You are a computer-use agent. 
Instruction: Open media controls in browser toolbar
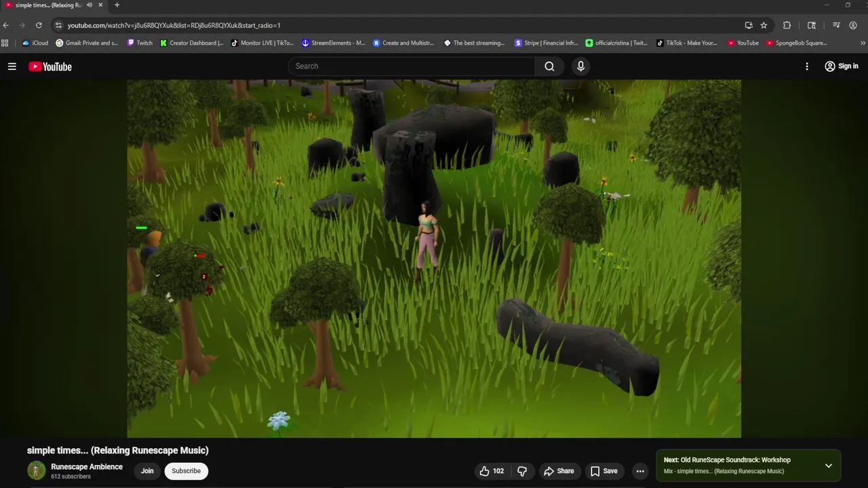tap(836, 25)
